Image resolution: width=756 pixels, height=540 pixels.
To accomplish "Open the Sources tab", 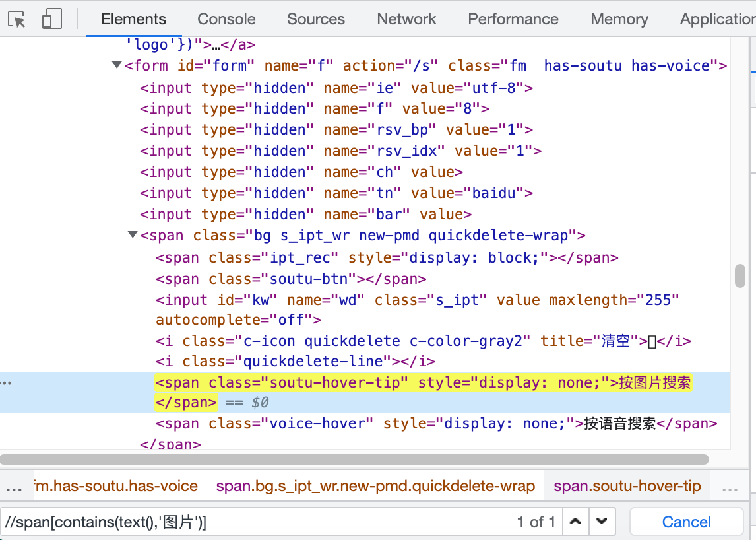I will click(315, 19).
